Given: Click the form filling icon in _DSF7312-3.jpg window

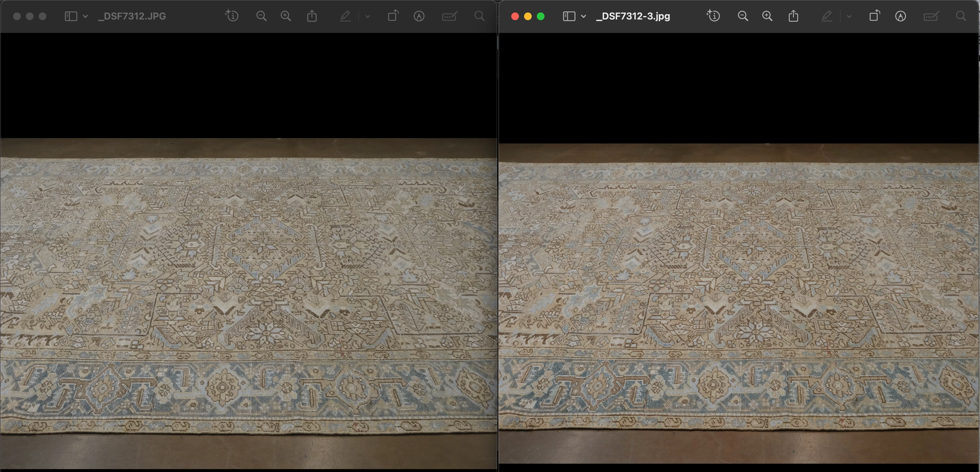Looking at the screenshot, I should coord(931,16).
